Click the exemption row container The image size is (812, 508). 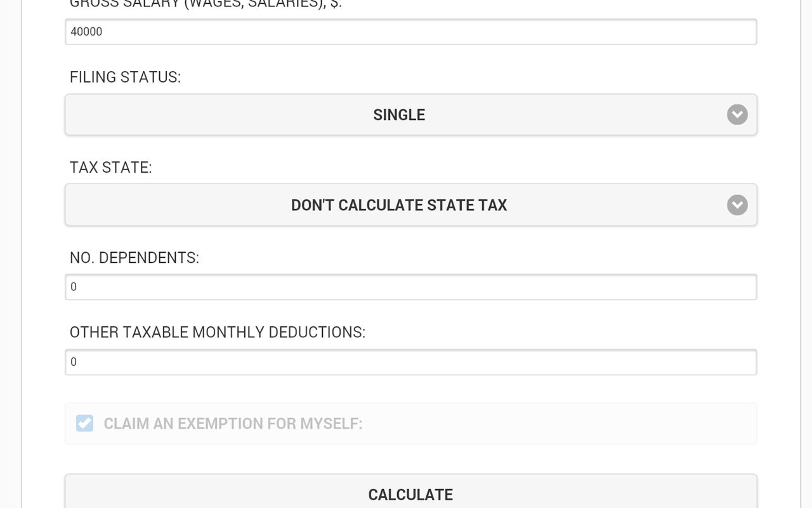click(x=410, y=423)
